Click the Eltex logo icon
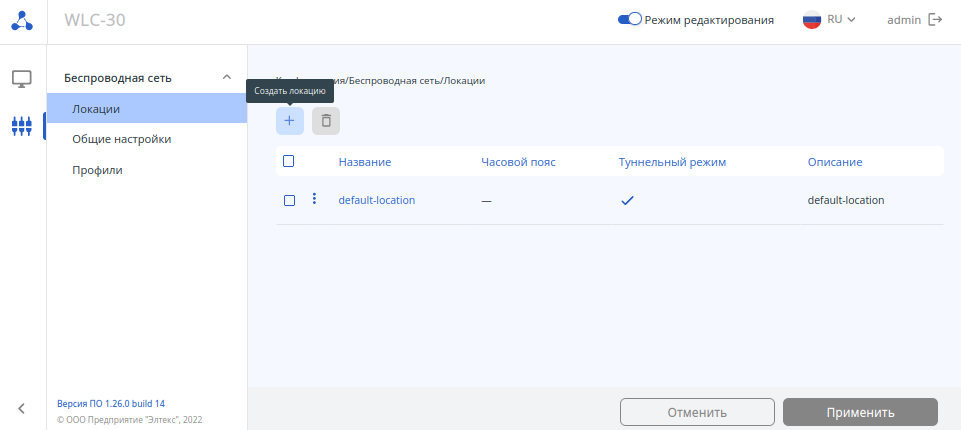 (22, 20)
